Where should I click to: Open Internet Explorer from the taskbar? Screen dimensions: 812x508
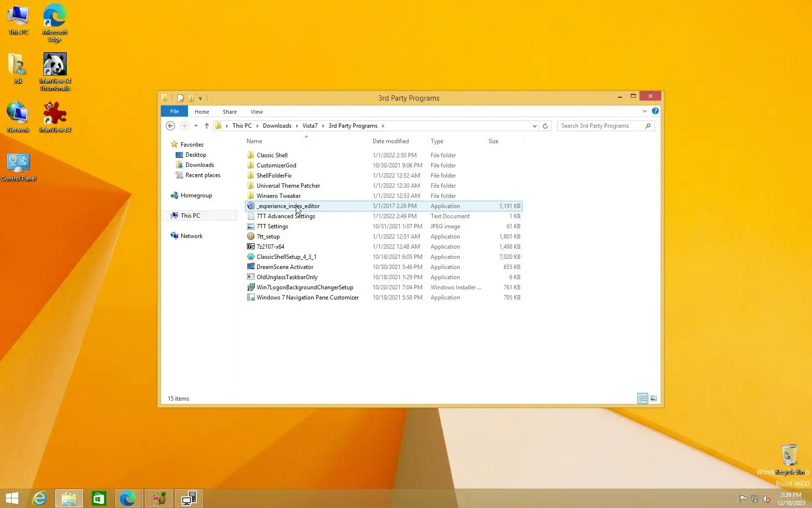(x=39, y=498)
